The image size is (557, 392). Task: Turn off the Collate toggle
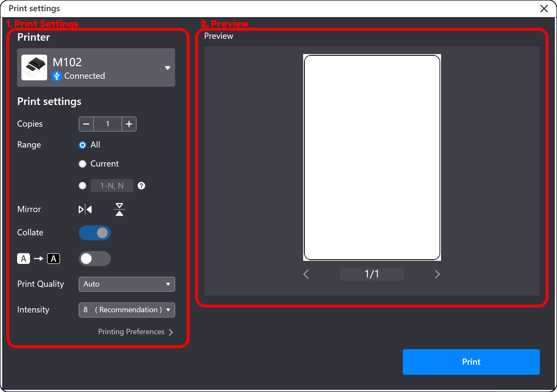coord(95,233)
